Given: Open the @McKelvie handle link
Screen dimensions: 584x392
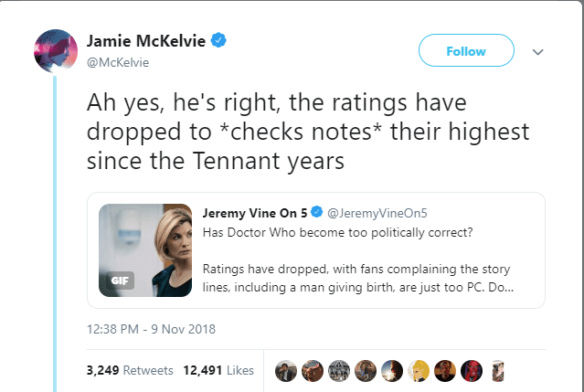Looking at the screenshot, I should point(118,62).
